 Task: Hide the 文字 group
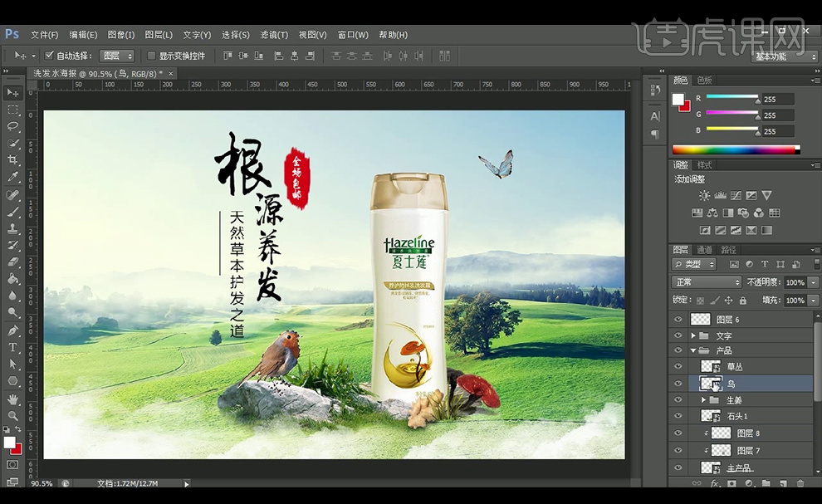pyautogui.click(x=678, y=335)
